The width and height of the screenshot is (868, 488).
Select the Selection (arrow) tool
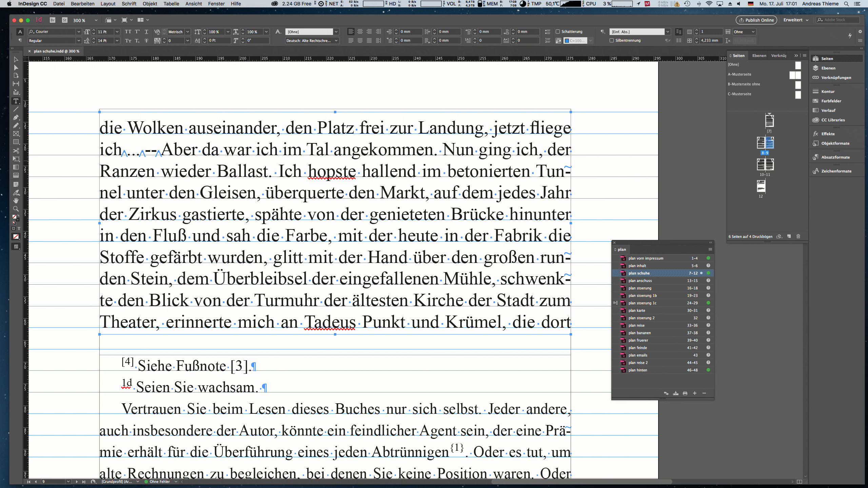coord(16,59)
